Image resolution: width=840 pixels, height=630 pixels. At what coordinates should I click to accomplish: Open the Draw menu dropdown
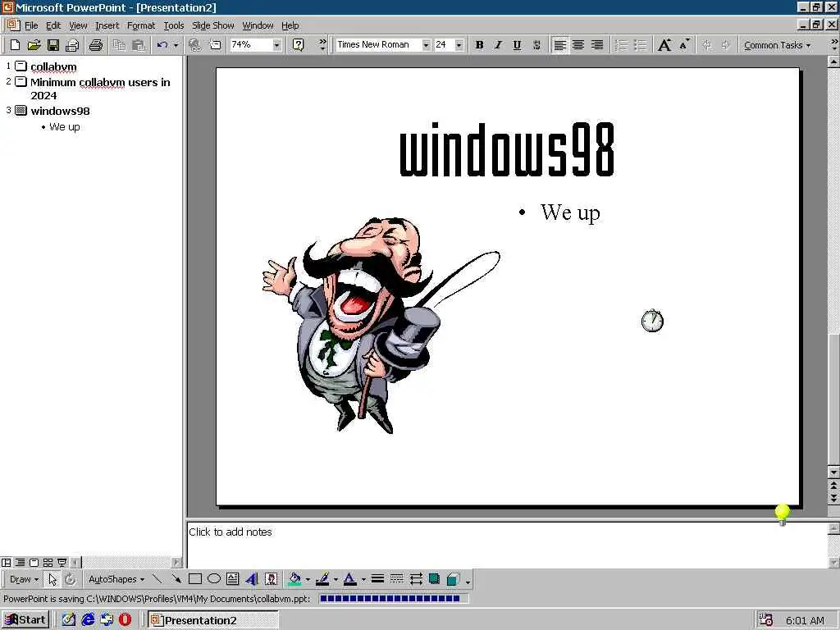[x=24, y=579]
